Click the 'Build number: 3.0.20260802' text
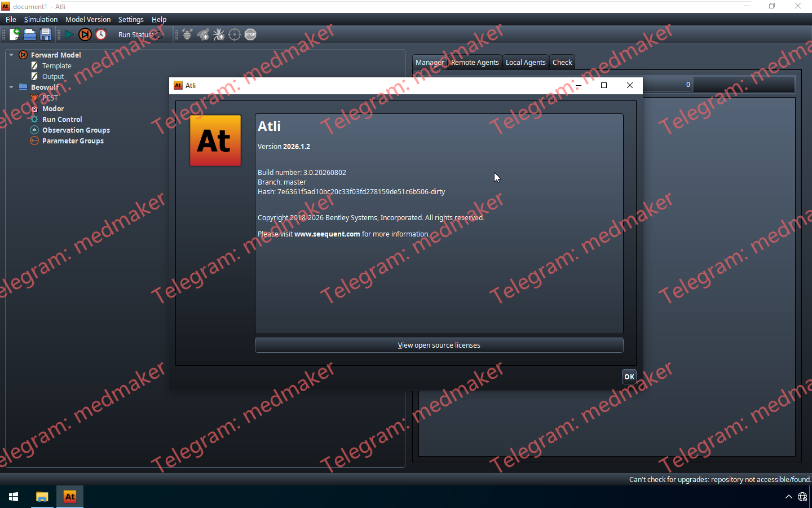 pyautogui.click(x=302, y=172)
